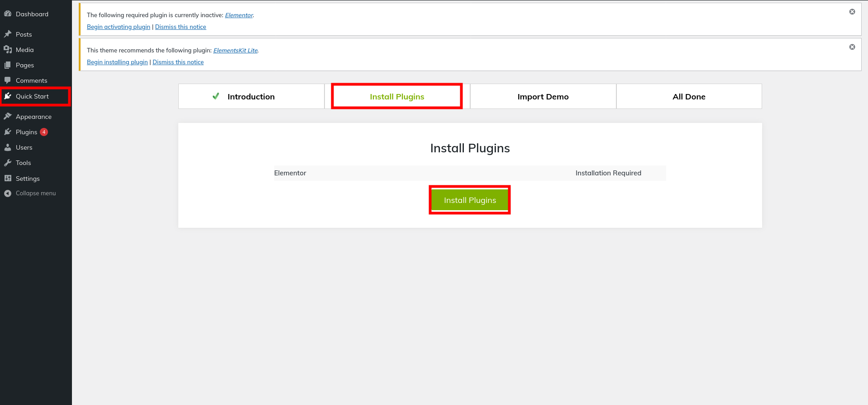Click the Dashboard gauge icon
868x405 pixels.
pyautogui.click(x=8, y=14)
